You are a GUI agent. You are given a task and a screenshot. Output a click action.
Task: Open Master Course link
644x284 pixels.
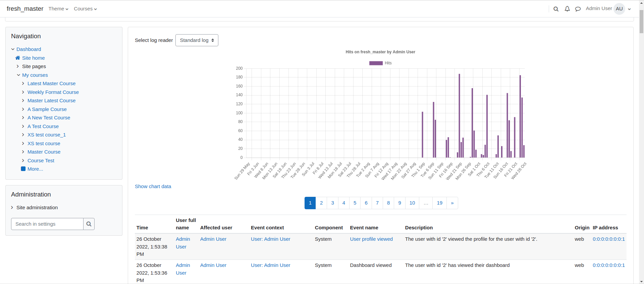tap(44, 152)
